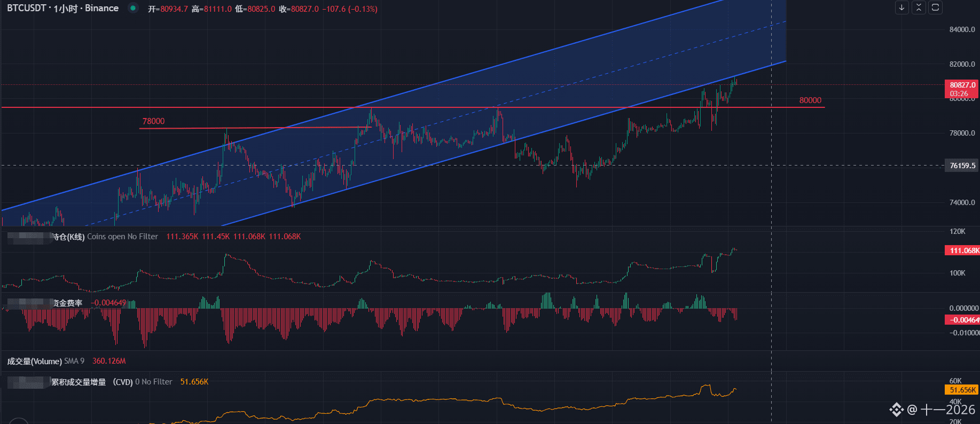Click the 360.126M volume value
The height and width of the screenshot is (424, 980).
[109, 361]
